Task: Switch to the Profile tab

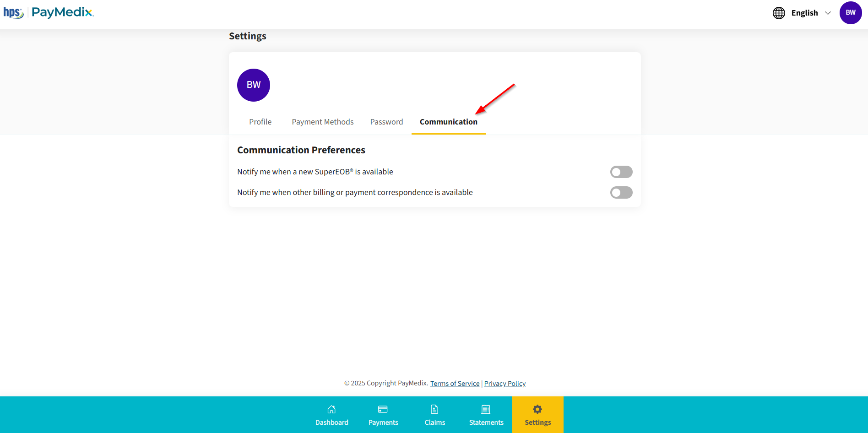Action: tap(260, 122)
